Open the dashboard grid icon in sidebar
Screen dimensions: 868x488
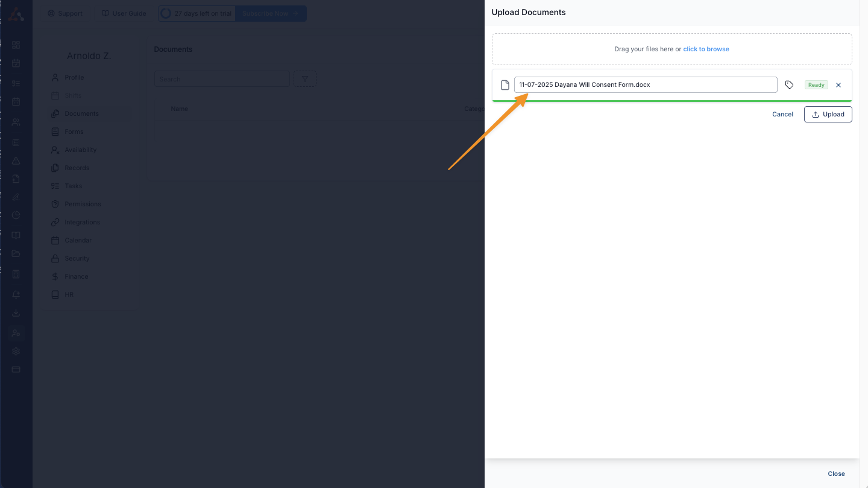16,45
